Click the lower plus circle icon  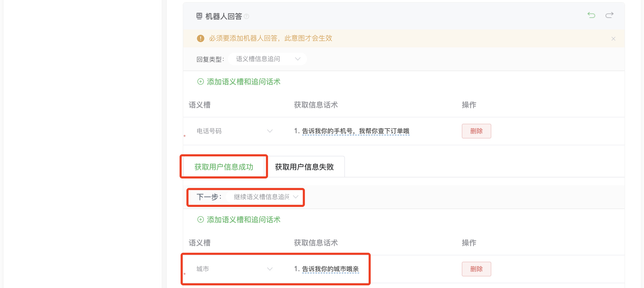[200, 220]
